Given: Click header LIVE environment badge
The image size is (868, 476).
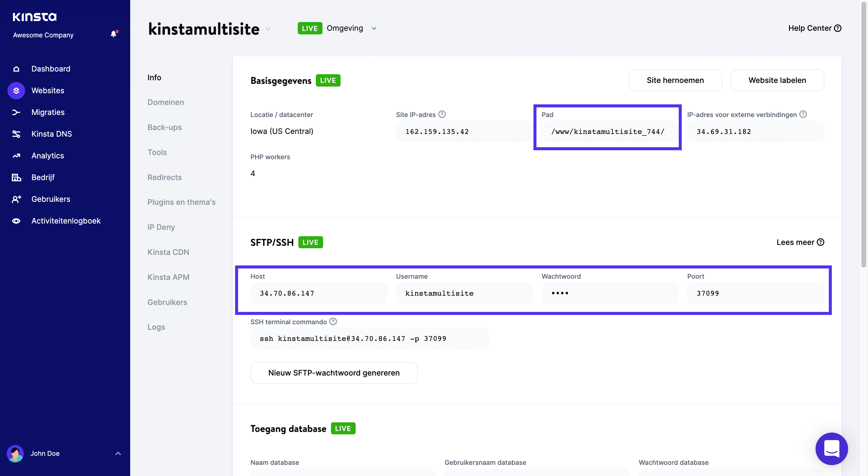Looking at the screenshot, I should coord(310,28).
